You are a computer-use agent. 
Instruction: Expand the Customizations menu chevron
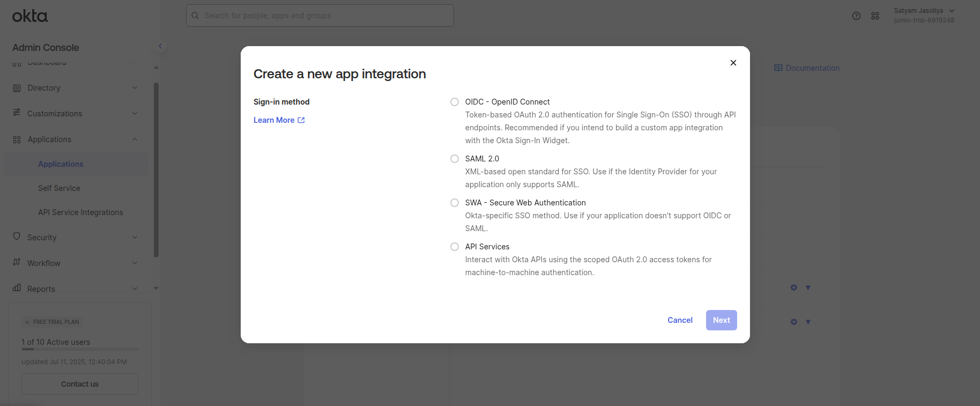[x=135, y=113]
